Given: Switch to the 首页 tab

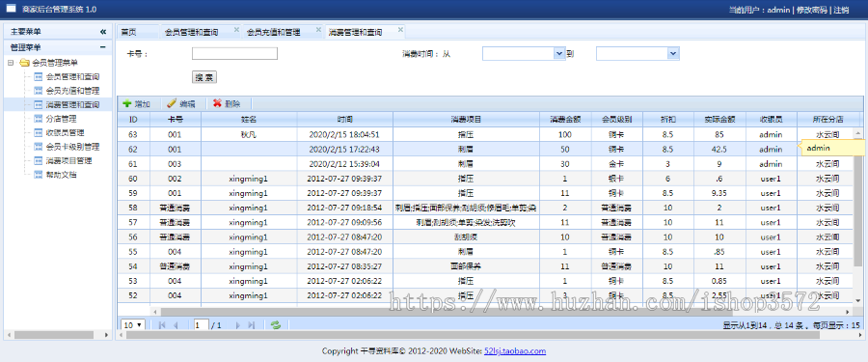Looking at the screenshot, I should click(129, 32).
